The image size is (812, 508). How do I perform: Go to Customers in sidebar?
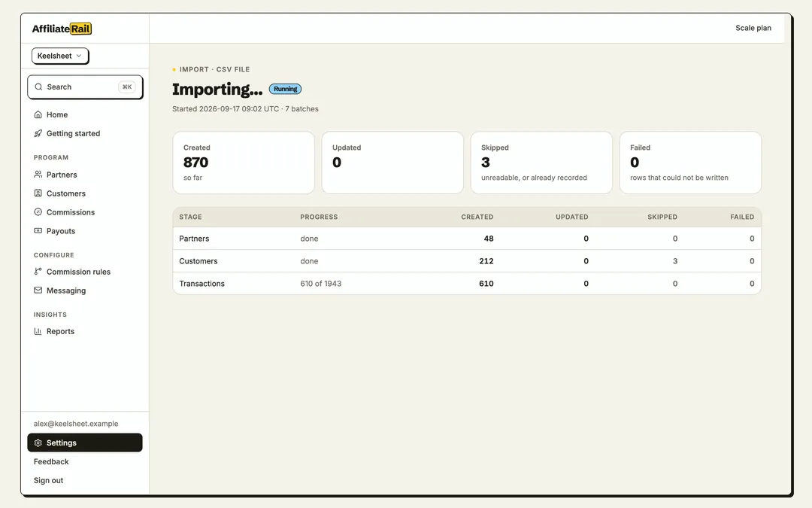point(65,193)
